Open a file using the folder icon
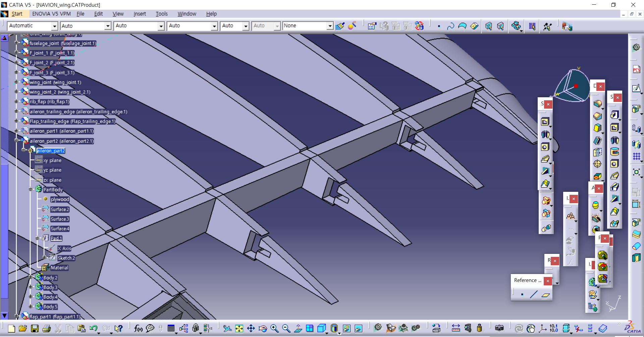The height and width of the screenshot is (337, 644). click(x=23, y=328)
